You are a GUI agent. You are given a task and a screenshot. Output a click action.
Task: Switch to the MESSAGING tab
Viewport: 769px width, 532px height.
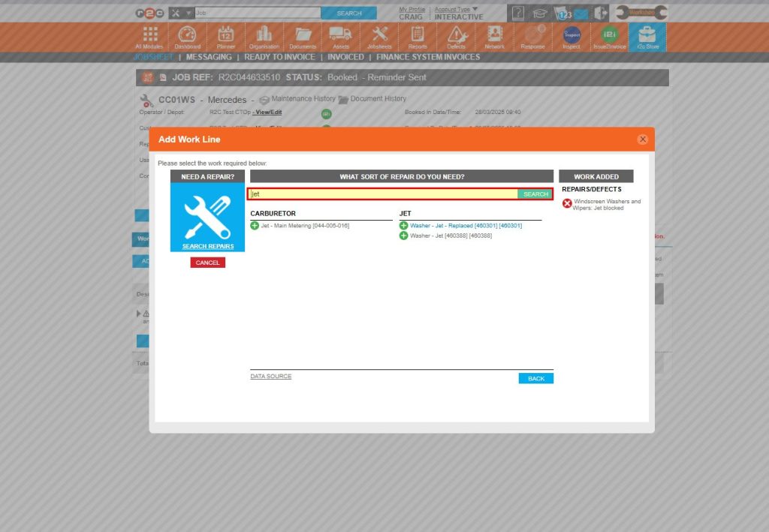209,56
